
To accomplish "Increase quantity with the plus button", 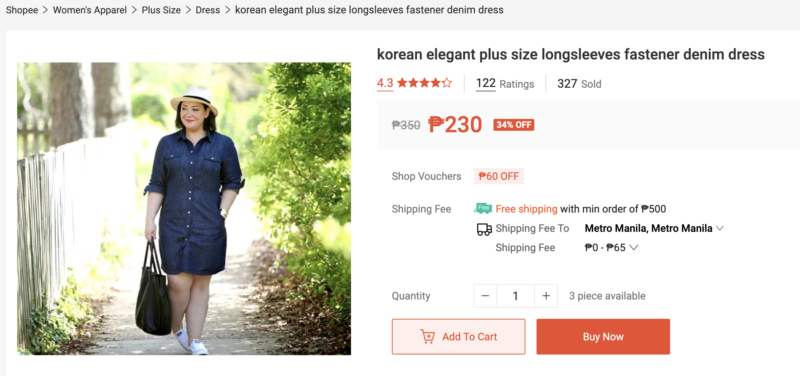I will 546,296.
